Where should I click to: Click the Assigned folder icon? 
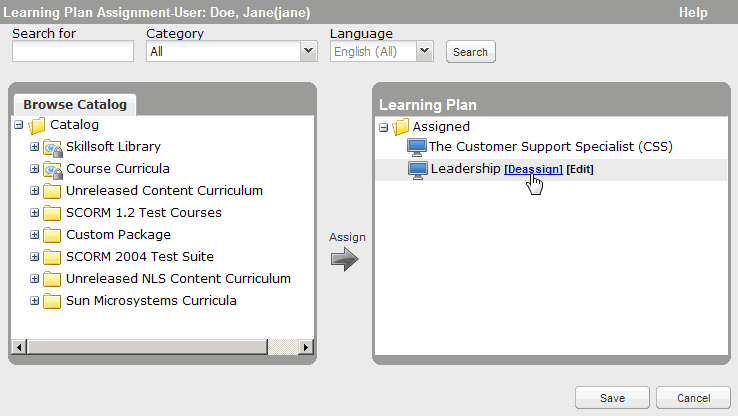pos(401,127)
